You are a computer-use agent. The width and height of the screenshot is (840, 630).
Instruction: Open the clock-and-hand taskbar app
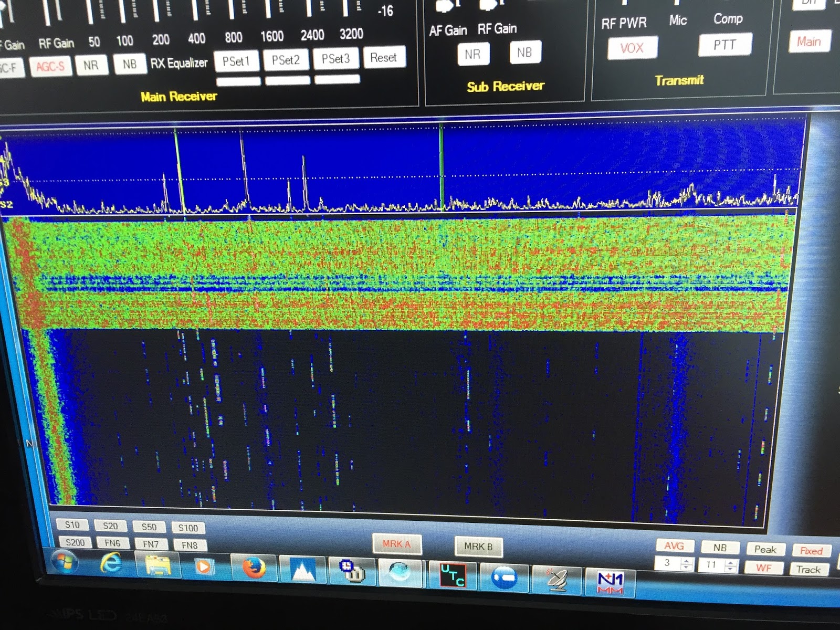[x=352, y=571]
